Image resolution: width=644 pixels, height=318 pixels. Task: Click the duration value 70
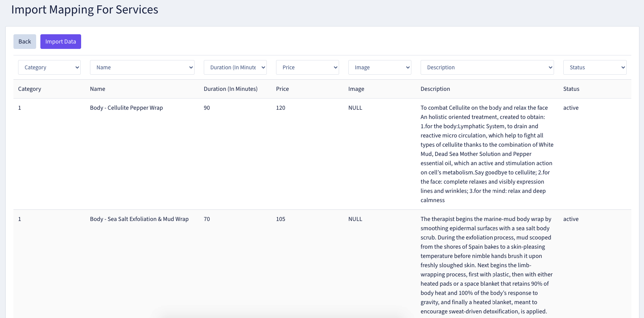pos(207,219)
